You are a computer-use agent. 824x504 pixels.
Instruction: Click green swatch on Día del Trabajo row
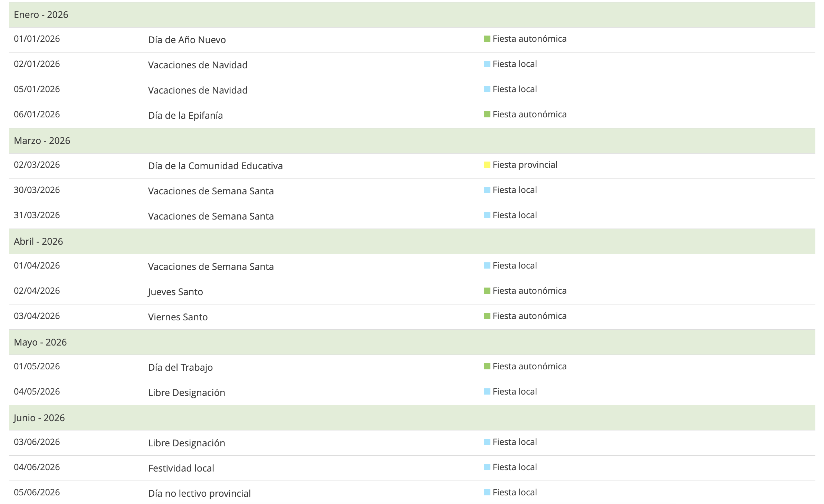tap(487, 367)
